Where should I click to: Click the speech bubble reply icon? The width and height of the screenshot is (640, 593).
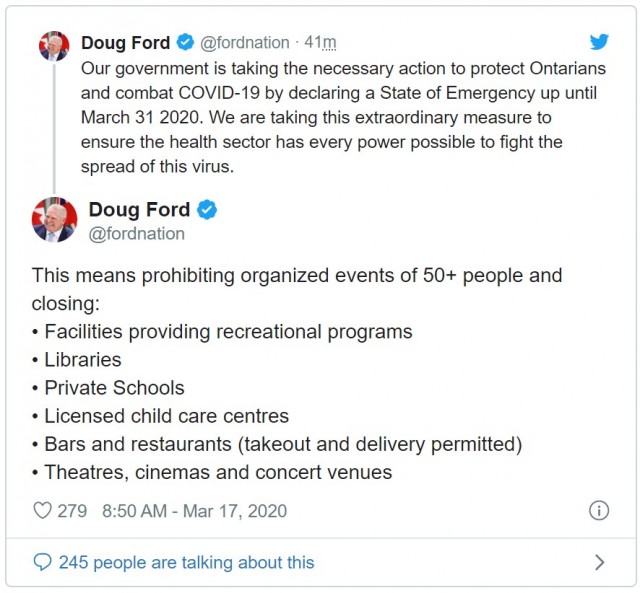point(42,562)
